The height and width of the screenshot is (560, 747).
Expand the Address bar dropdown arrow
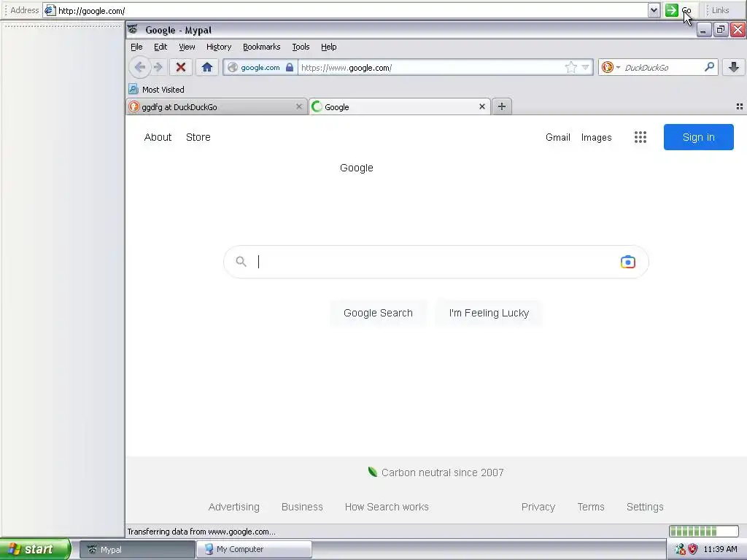tap(654, 10)
